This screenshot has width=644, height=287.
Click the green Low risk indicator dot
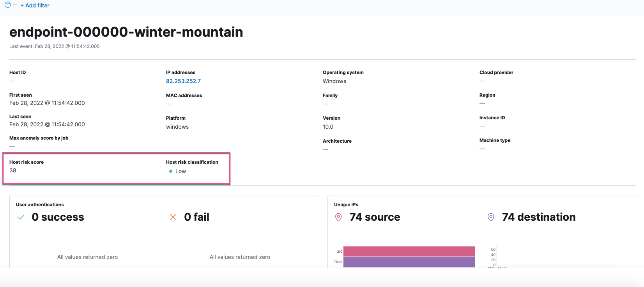coord(171,171)
